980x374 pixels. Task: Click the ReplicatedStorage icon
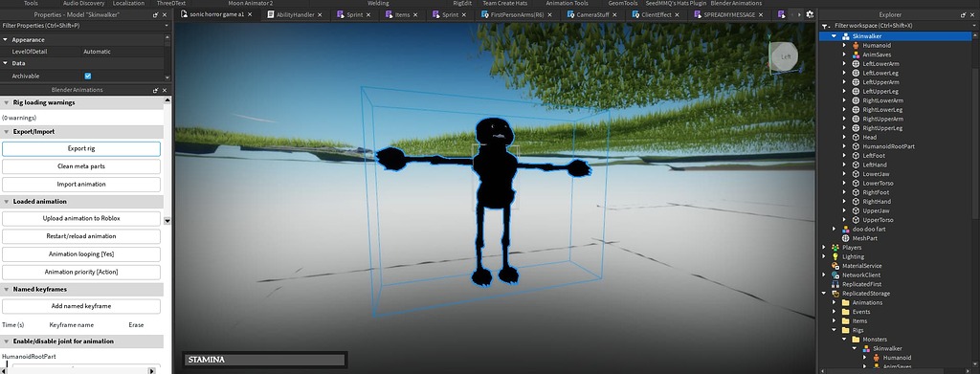coord(835,294)
